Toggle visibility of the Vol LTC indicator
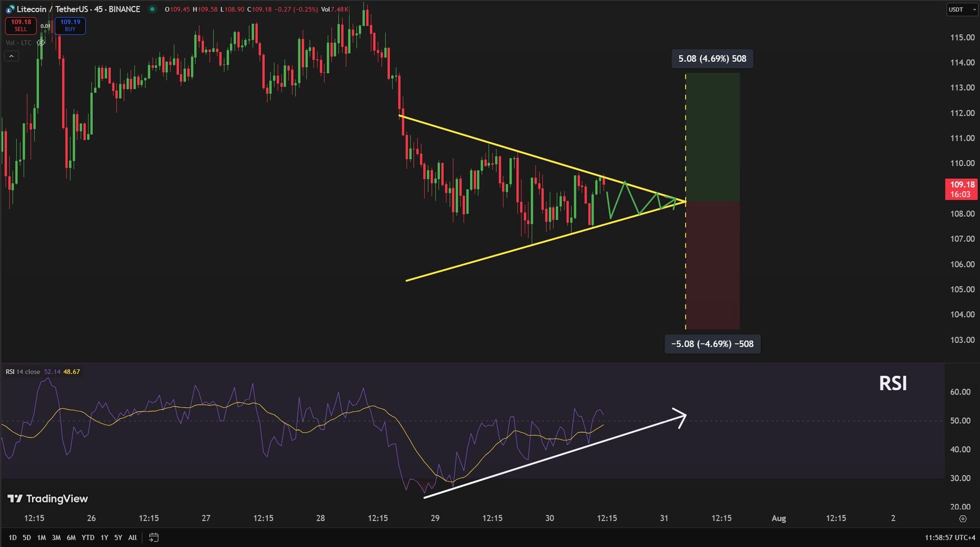The image size is (980, 547). [40, 43]
